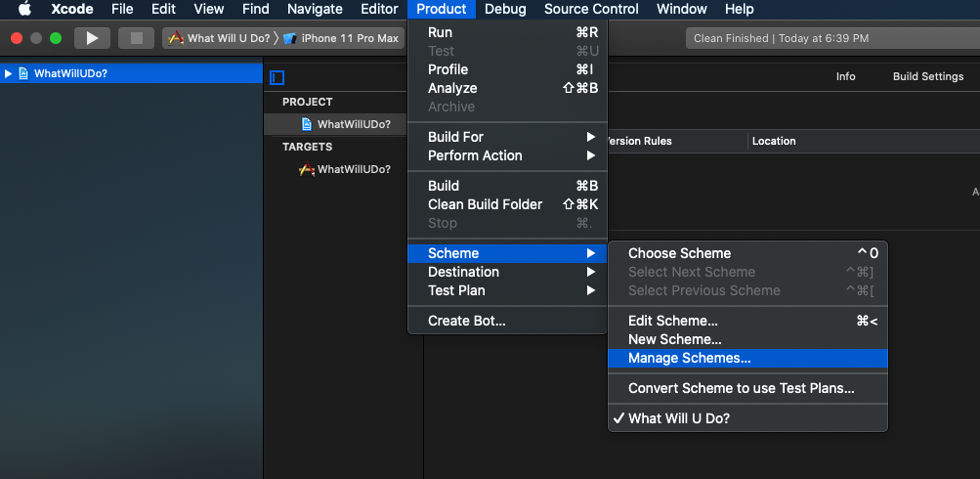This screenshot has width=980, height=479.
Task: Select Choose Scheme in submenu
Action: click(747, 253)
